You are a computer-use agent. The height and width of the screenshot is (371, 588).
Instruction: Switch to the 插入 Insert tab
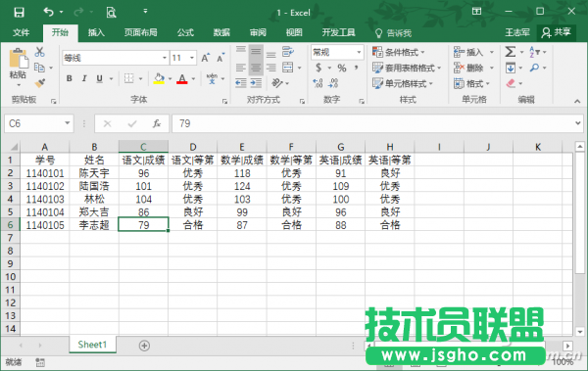(96, 32)
